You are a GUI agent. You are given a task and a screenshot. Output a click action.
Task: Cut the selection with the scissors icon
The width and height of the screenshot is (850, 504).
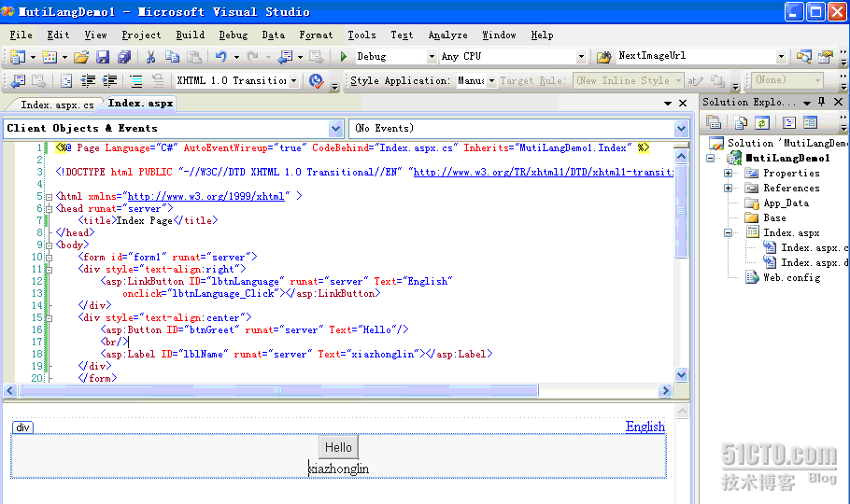coord(151,56)
